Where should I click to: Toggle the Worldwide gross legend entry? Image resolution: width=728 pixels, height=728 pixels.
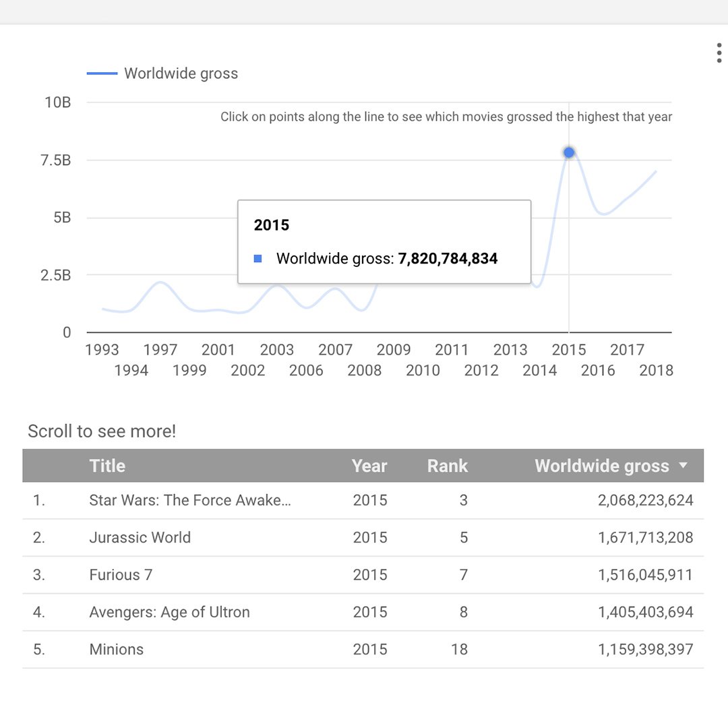pyautogui.click(x=162, y=73)
